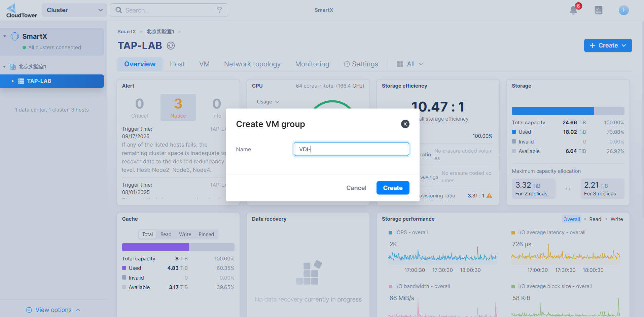Open the Cluster dropdown
Image resolution: width=644 pixels, height=317 pixels.
point(74,10)
